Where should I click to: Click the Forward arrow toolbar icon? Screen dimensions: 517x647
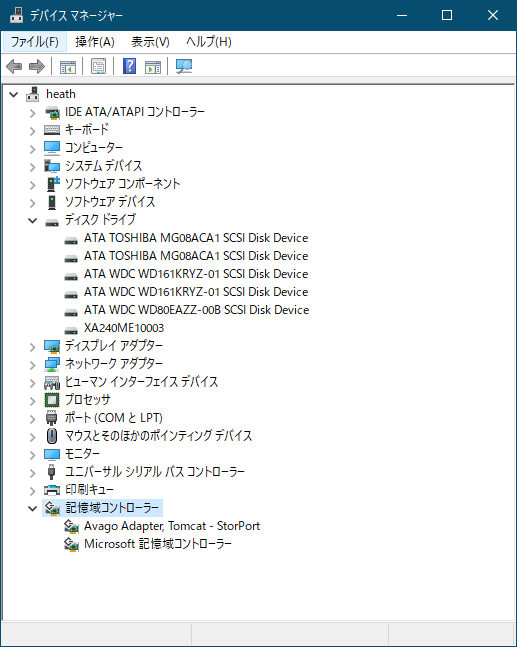pos(37,66)
